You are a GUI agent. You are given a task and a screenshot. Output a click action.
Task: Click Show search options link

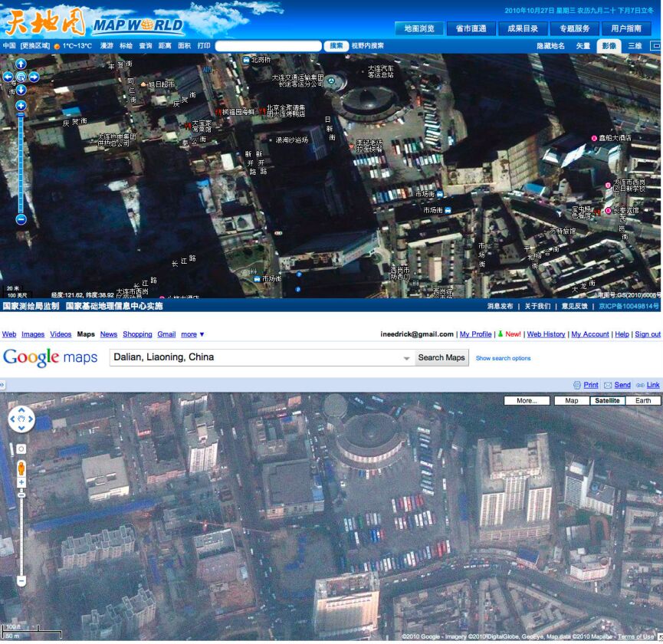coord(503,358)
